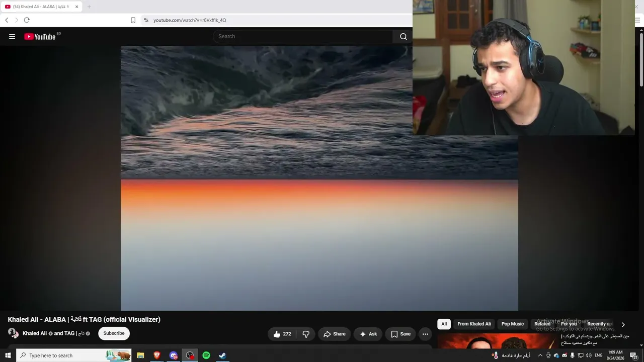Select the youtube.com address bar URL

[x=190, y=20]
